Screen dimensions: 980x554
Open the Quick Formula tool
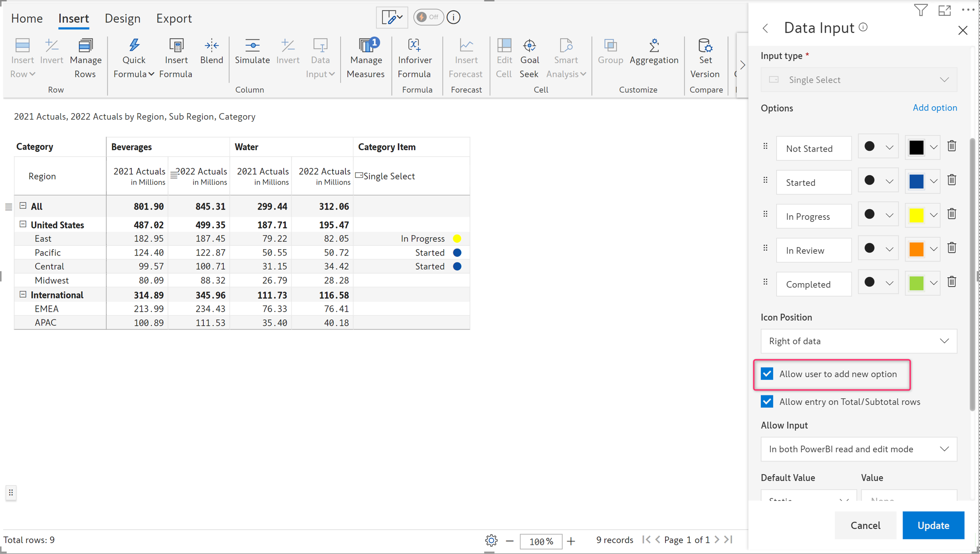[134, 46]
